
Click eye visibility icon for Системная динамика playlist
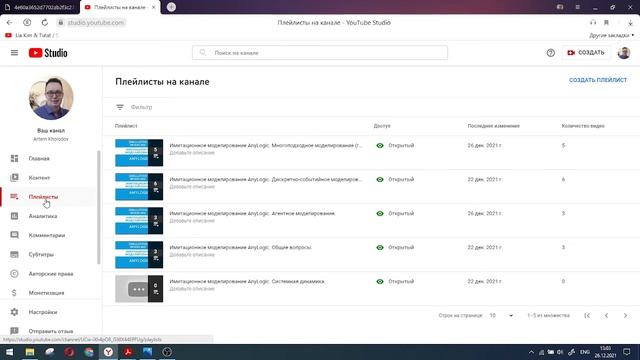coord(380,281)
